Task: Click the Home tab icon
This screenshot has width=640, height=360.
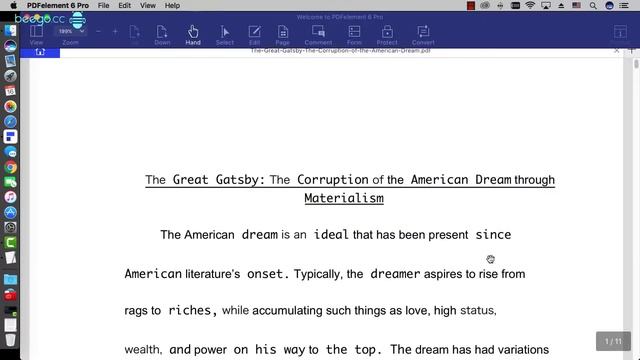Action: click(x=40, y=52)
